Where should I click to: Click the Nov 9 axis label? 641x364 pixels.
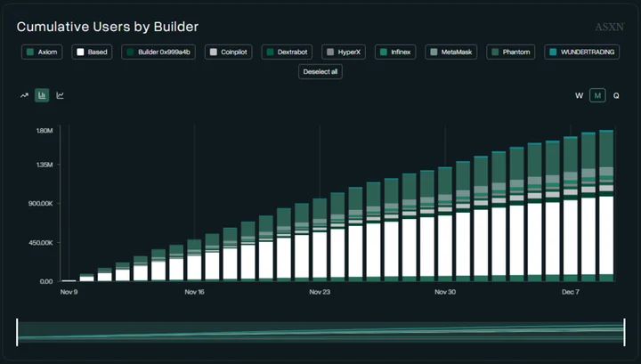click(x=69, y=292)
